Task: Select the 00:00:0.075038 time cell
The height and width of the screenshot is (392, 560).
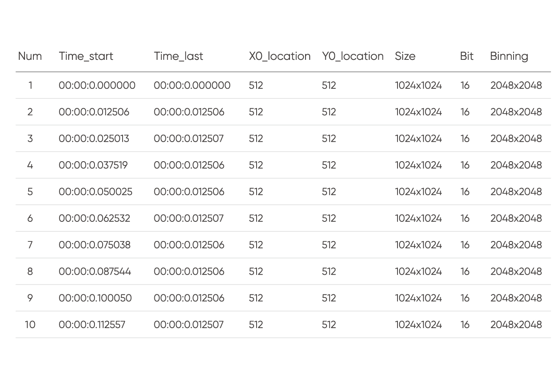Action: coord(94,245)
